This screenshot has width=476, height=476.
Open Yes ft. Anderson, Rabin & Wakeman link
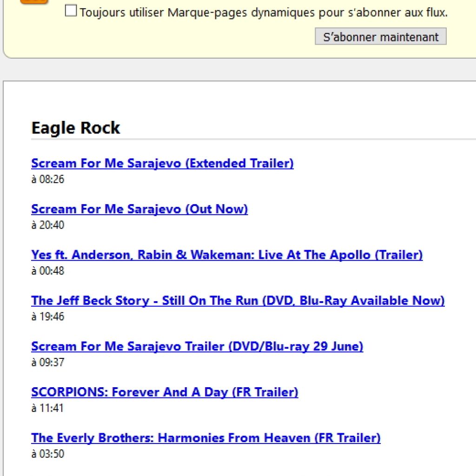pyautogui.click(x=227, y=255)
